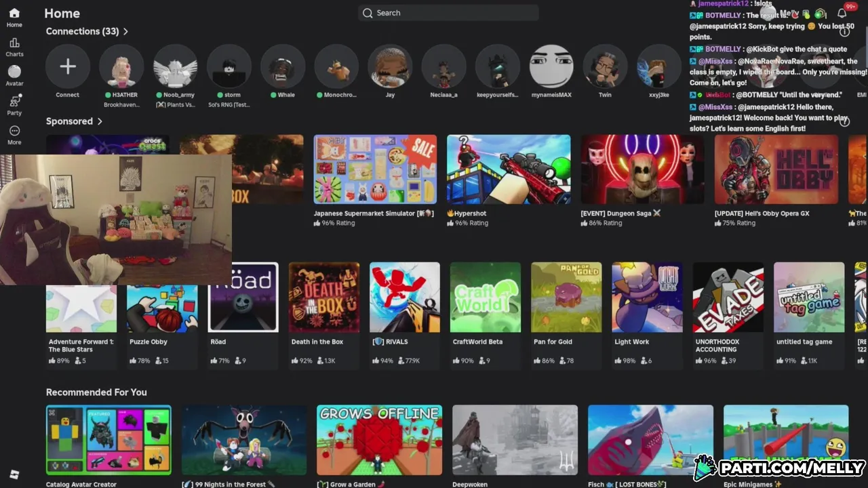Open Catalog Avatar Creator thumbnail
The height and width of the screenshot is (488, 868).
point(108,440)
